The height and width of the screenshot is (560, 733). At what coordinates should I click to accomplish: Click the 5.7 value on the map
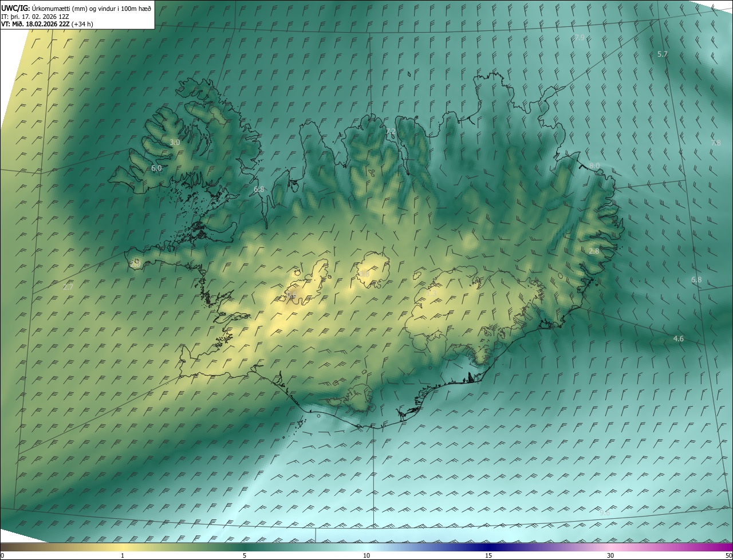coord(663,54)
